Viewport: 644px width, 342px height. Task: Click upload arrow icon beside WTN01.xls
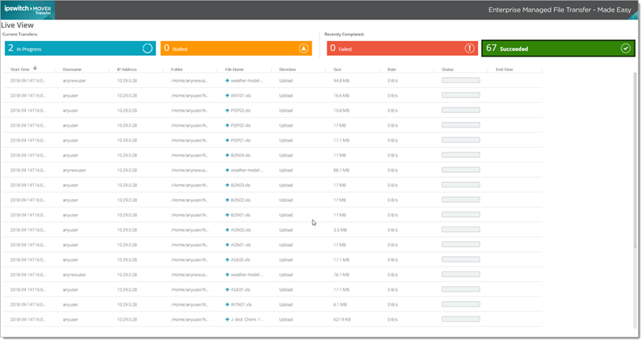[x=228, y=304]
